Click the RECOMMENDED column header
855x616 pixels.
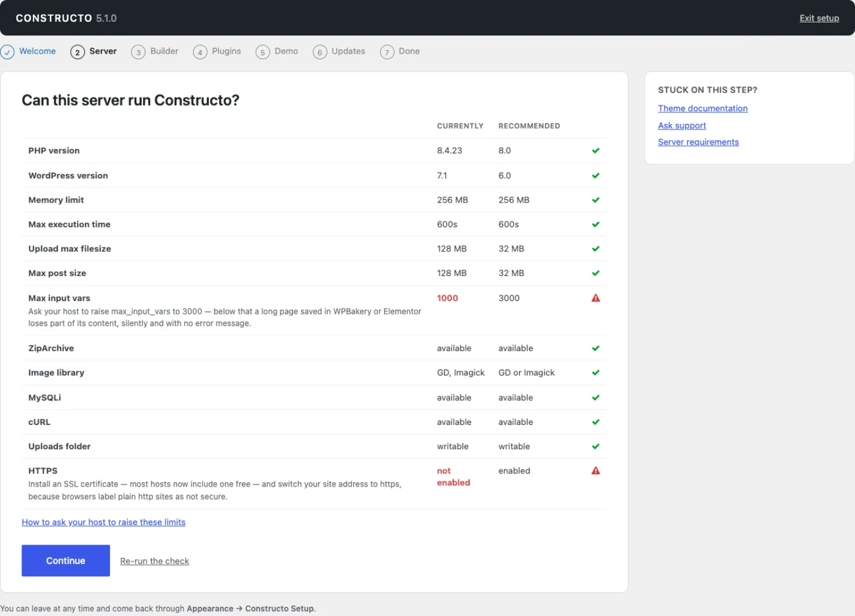529,126
